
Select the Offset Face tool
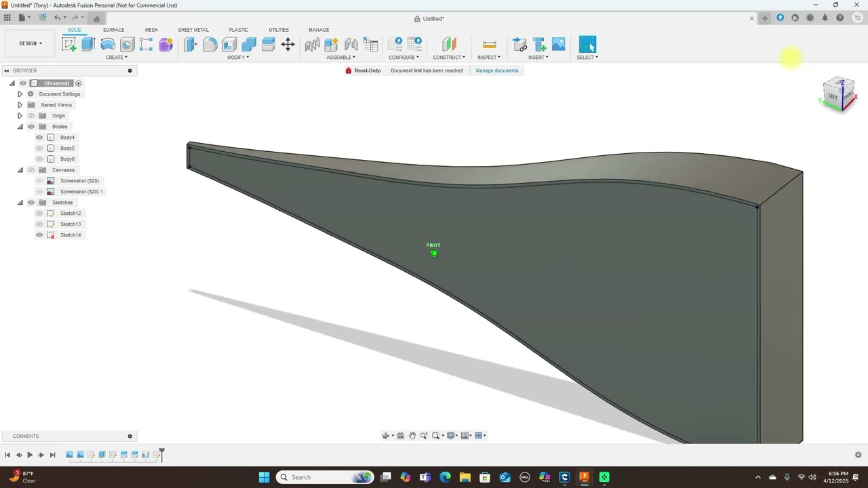tap(268, 45)
